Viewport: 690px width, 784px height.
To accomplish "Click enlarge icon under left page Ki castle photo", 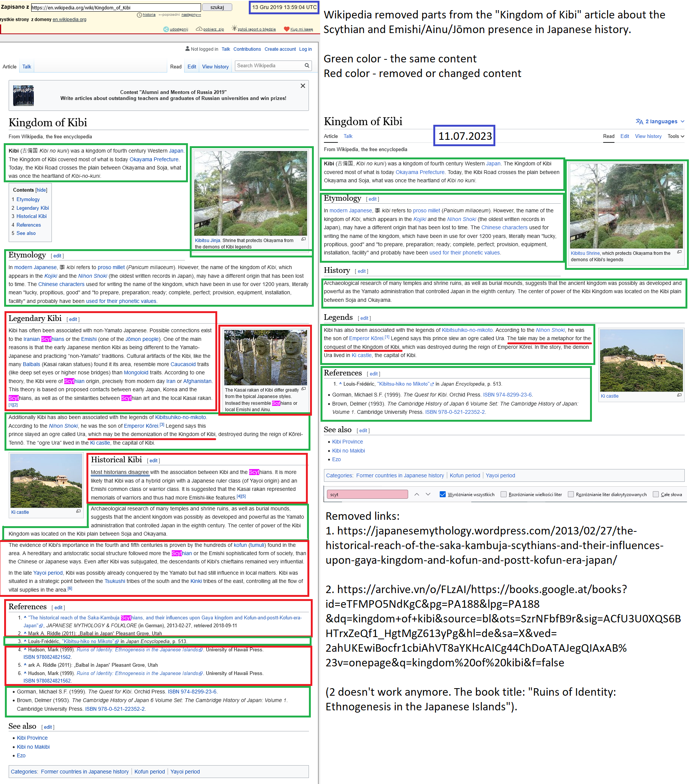I will click(x=78, y=511).
